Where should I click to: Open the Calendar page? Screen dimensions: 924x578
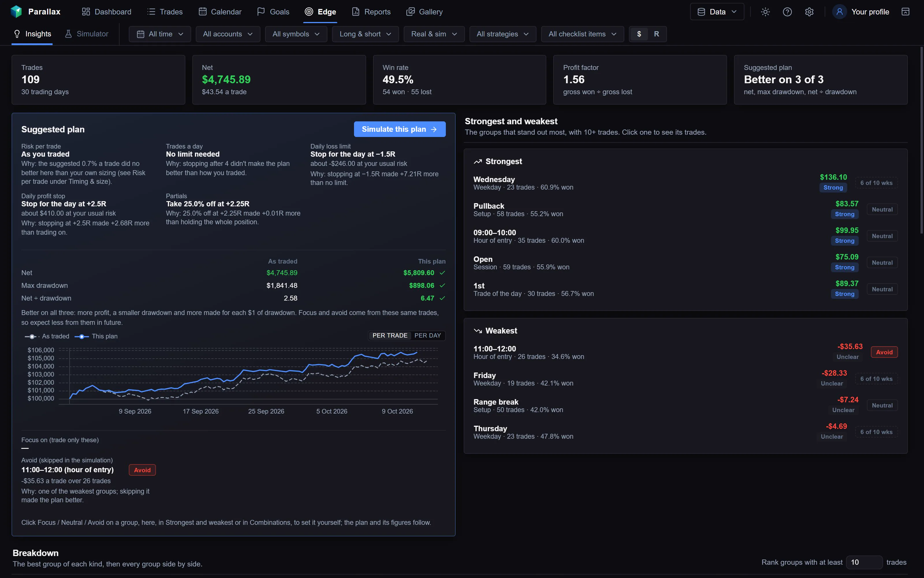point(220,12)
